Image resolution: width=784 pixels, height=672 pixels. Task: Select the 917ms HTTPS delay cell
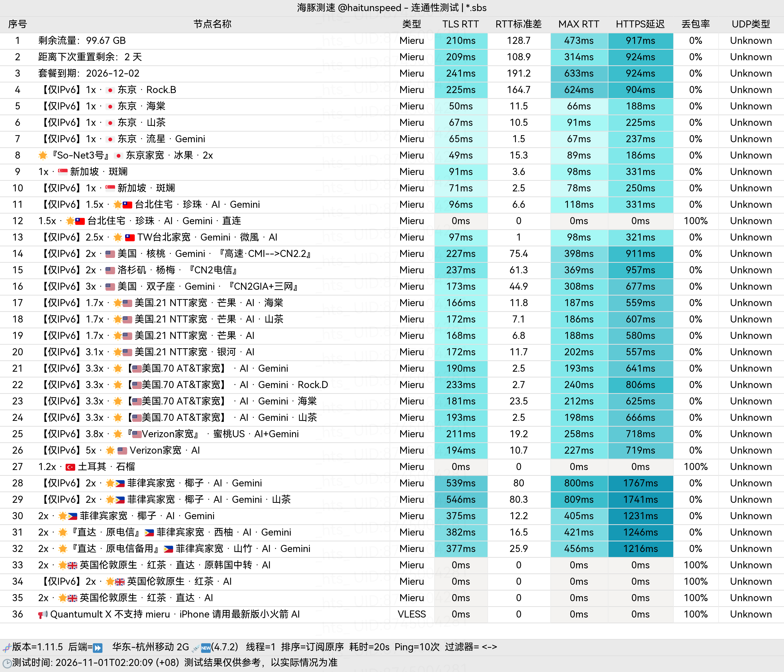(641, 41)
